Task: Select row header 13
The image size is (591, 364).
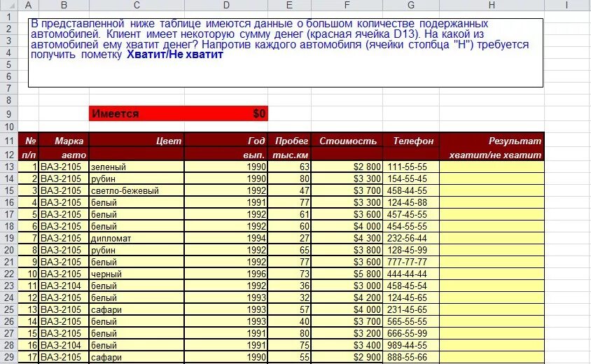Action: 8,167
